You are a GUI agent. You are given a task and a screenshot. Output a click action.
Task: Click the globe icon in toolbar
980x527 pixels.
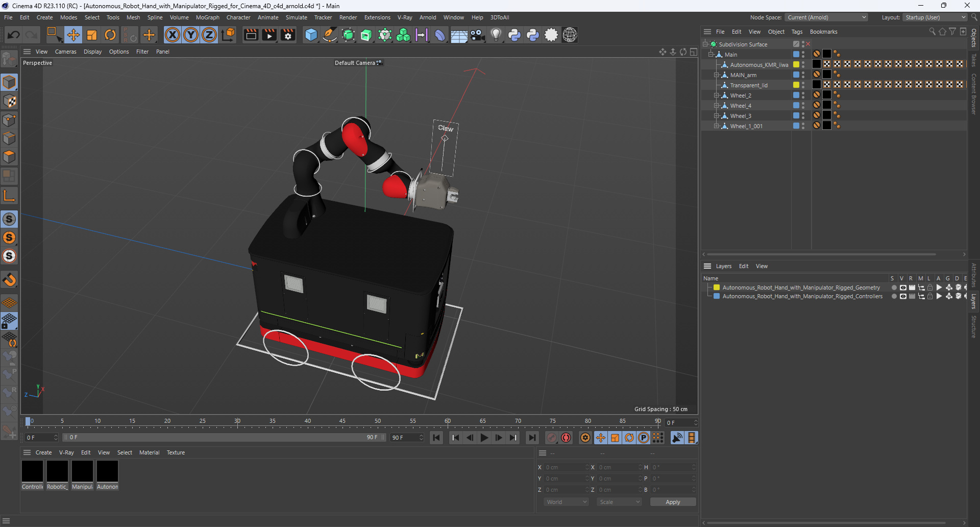pos(570,35)
